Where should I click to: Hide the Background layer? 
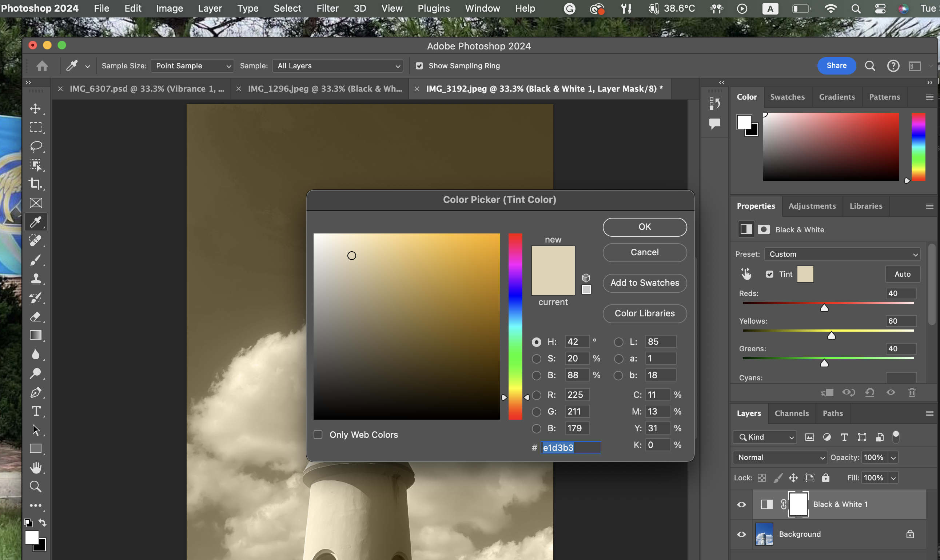(741, 534)
